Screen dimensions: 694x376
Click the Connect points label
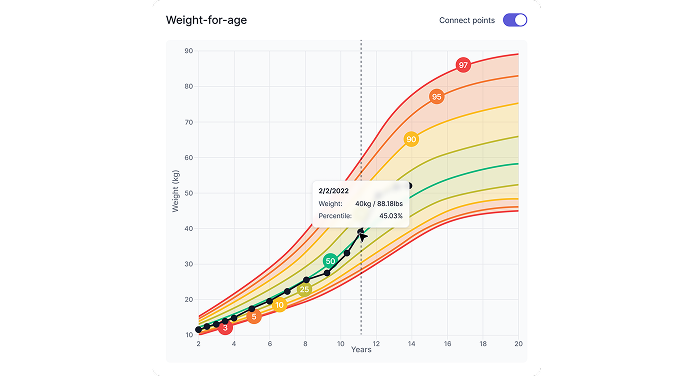click(x=467, y=20)
